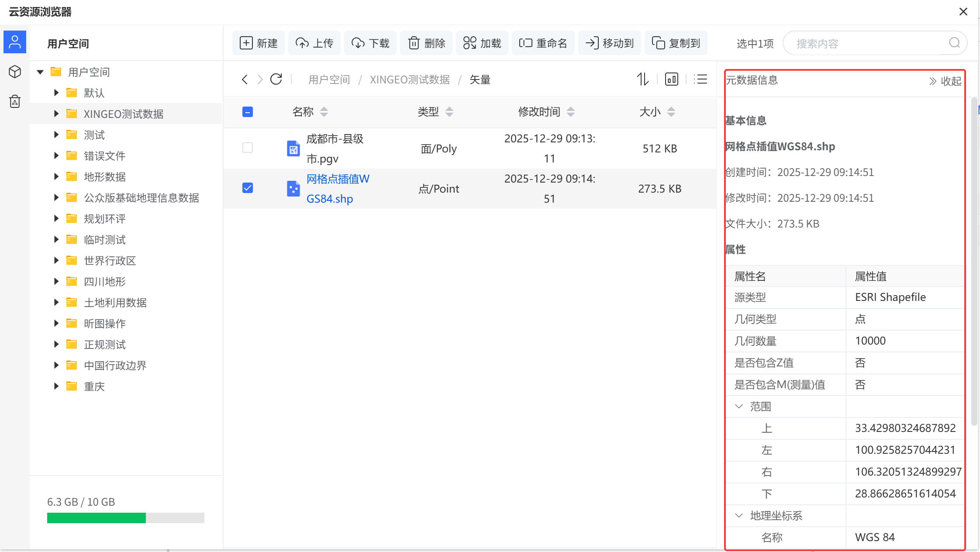Collapse the 地理坐标系 section chevron
Viewport: 980px width, 552px height.
coord(739,516)
